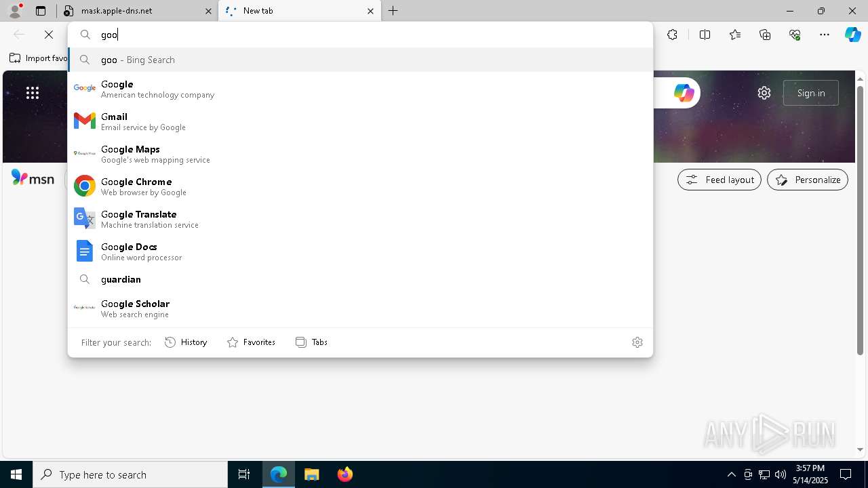
Task: Open Firefox from taskbar
Action: 345,474
